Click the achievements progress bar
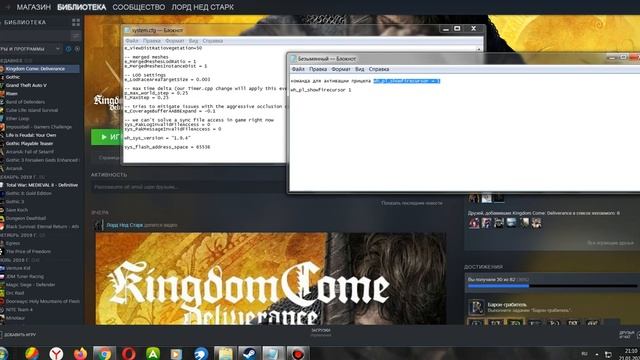640x360 pixels. click(552, 286)
